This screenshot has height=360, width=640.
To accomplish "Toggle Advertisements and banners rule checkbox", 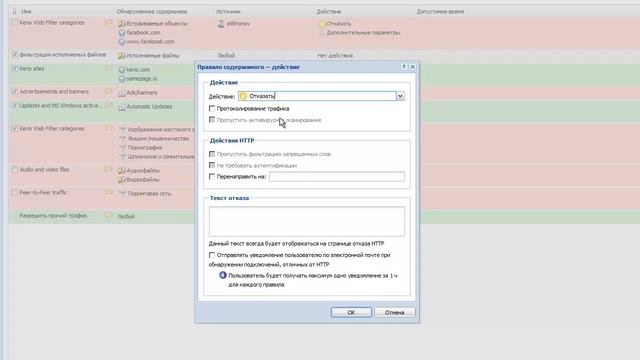I will tap(15, 92).
